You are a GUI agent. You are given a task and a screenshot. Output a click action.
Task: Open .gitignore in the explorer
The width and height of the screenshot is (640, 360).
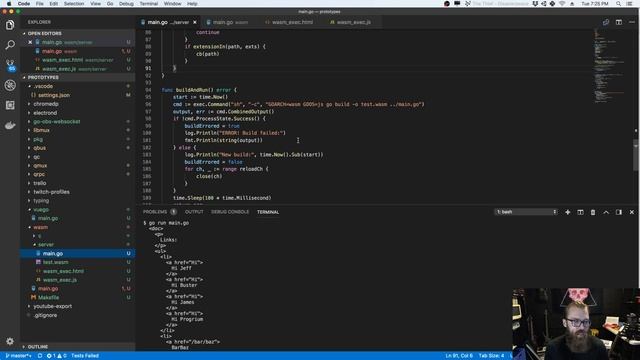click(x=45, y=315)
